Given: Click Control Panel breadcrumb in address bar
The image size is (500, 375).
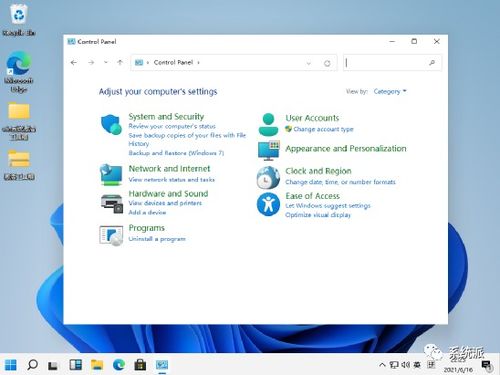Looking at the screenshot, I should pos(173,62).
